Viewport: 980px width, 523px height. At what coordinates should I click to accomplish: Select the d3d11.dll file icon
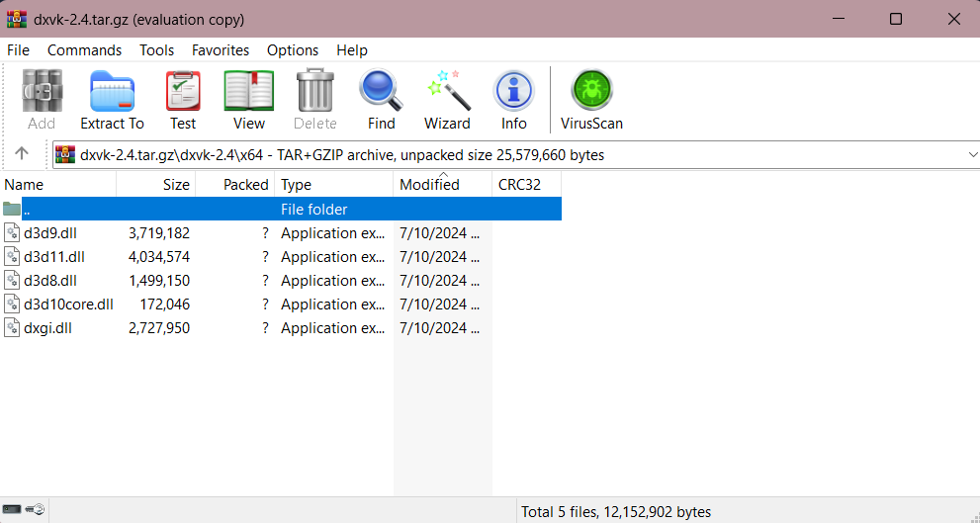click(12, 257)
